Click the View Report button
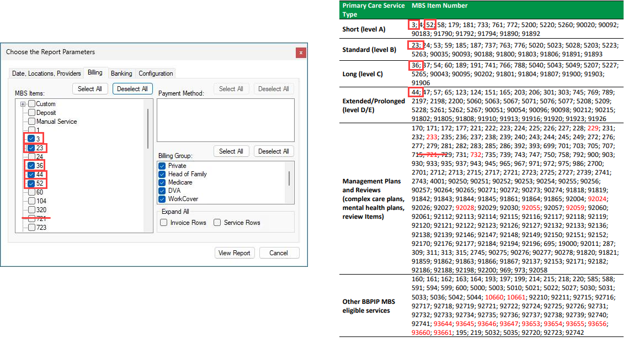Screen dimensions: 644x342 coord(234,253)
